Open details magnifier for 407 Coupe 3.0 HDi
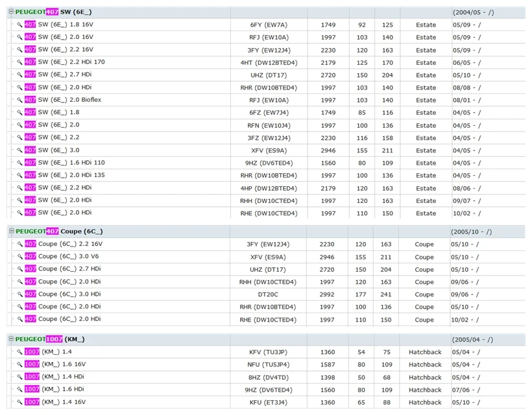 tap(20, 294)
